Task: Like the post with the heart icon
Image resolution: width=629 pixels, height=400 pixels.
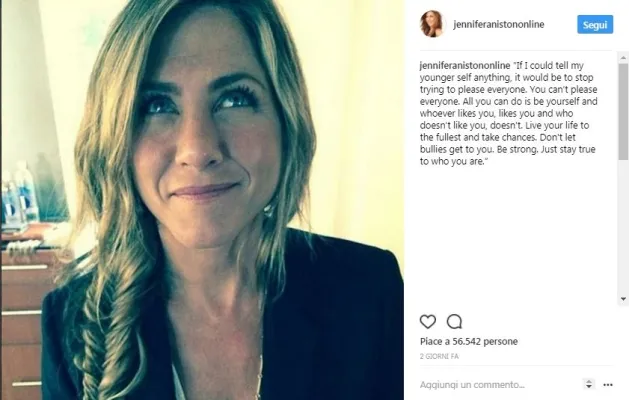Action: [x=428, y=322]
